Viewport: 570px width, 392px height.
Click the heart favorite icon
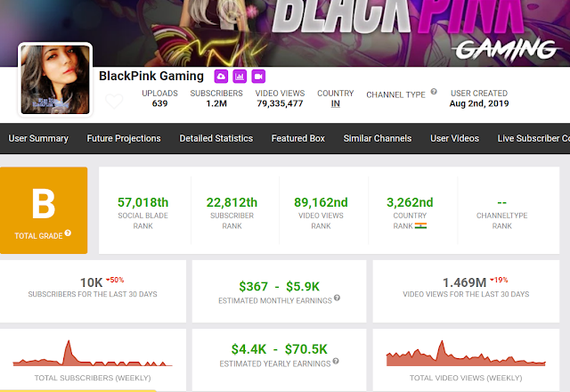click(114, 101)
